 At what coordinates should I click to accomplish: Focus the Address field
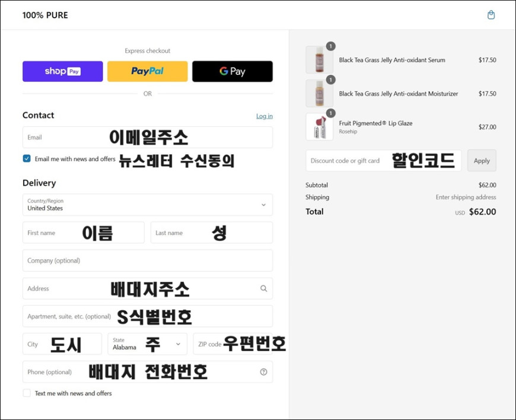[x=148, y=288]
